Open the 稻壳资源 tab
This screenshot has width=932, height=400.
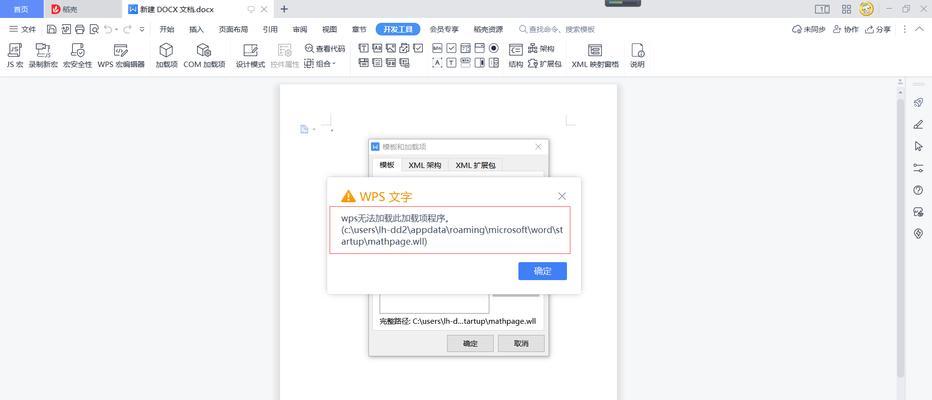point(488,29)
